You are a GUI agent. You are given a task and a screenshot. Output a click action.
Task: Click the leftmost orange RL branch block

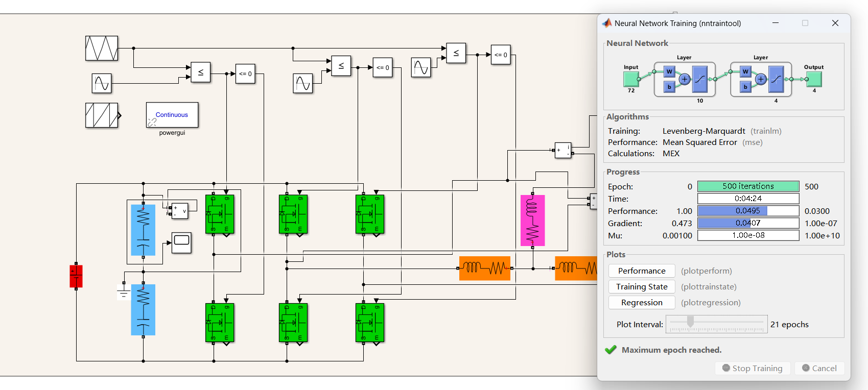(484, 268)
